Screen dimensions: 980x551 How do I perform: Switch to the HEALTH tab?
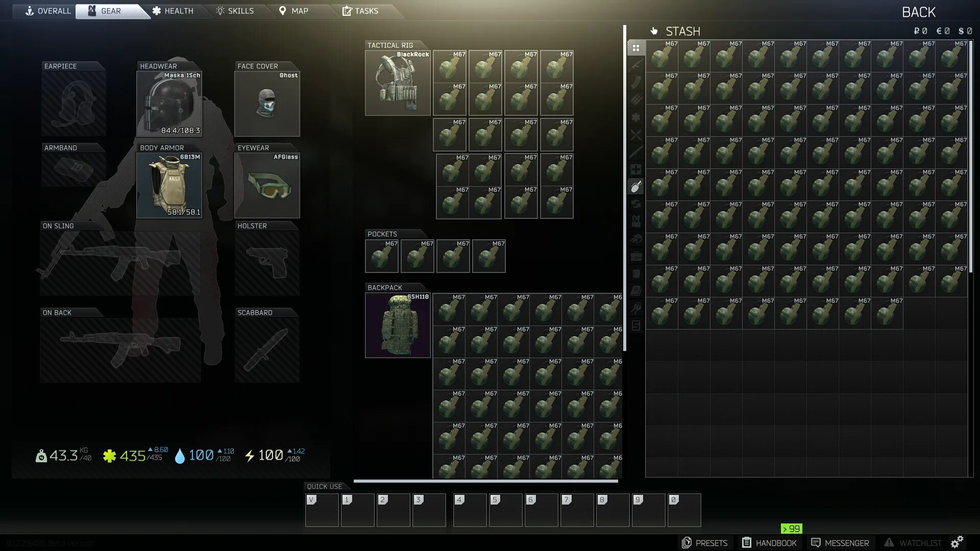(173, 11)
